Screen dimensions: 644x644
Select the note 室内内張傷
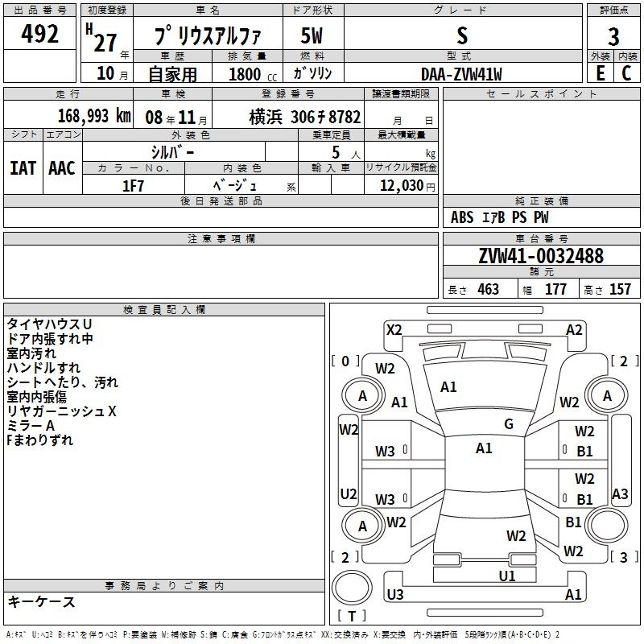(36, 397)
